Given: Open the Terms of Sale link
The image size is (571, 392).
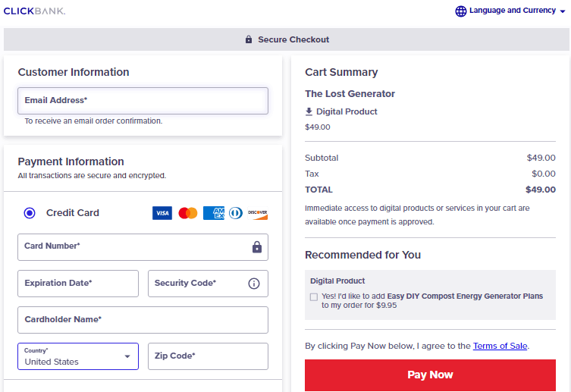Looking at the screenshot, I should 500,346.
